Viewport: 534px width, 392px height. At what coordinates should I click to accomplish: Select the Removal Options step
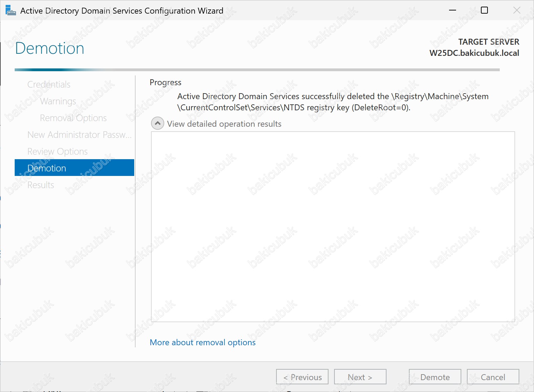click(73, 118)
